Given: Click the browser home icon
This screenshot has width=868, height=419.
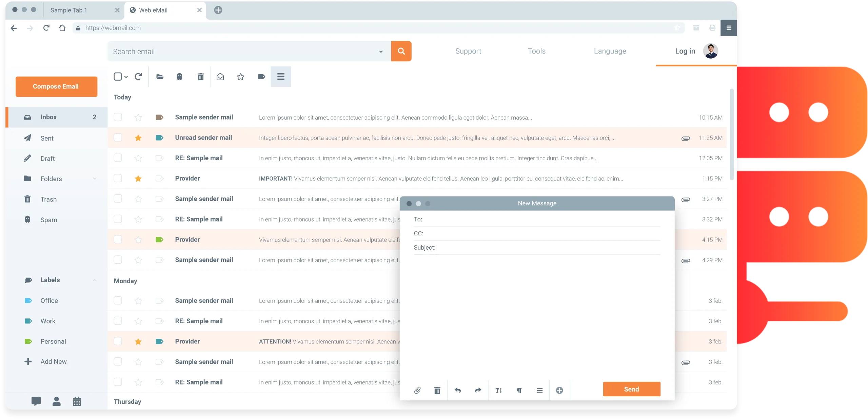Looking at the screenshot, I should pyautogui.click(x=62, y=28).
